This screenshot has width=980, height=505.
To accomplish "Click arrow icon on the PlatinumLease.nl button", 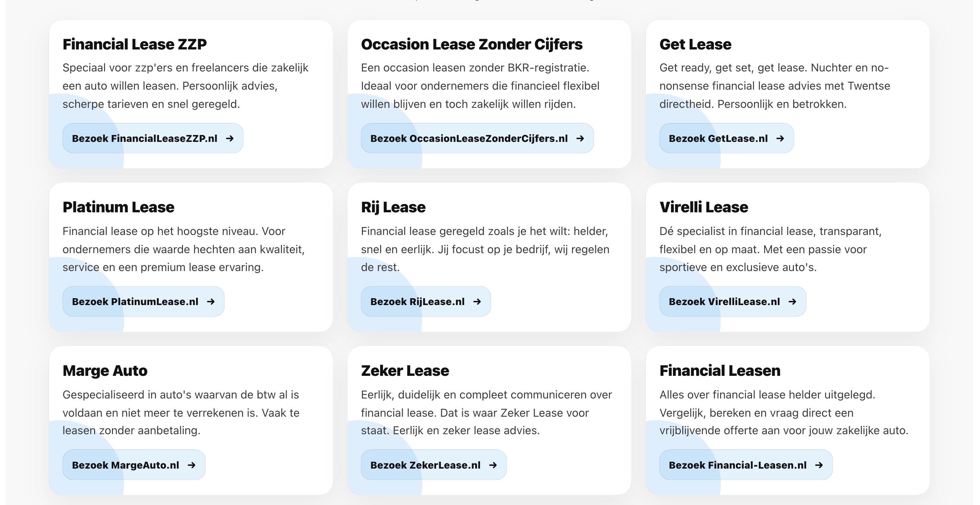I will click(x=210, y=302).
